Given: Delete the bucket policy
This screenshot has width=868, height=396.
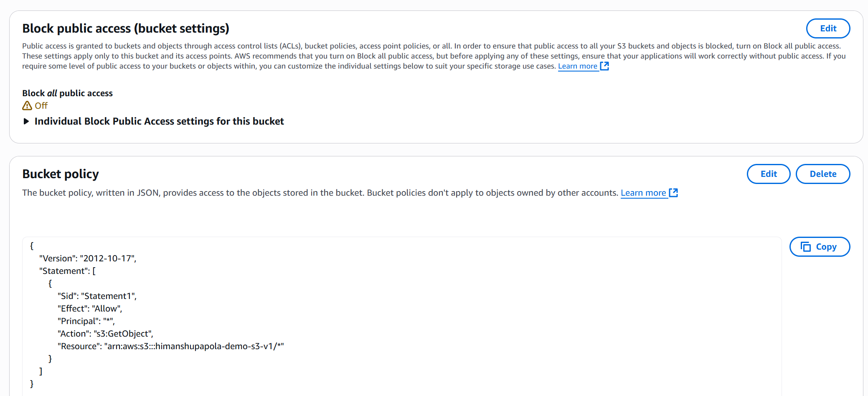Looking at the screenshot, I should pyautogui.click(x=822, y=174).
